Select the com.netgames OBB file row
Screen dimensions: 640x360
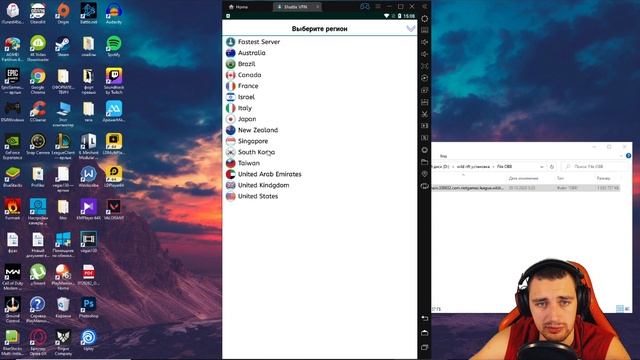[526, 188]
